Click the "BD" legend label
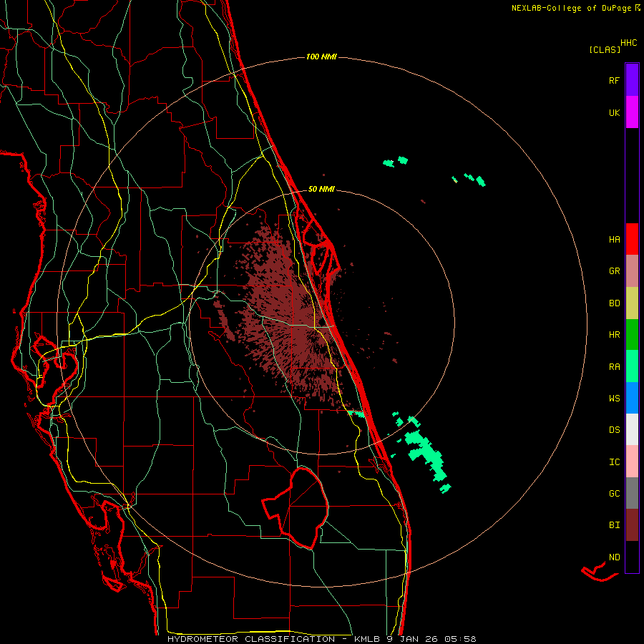644x644 pixels. click(614, 303)
